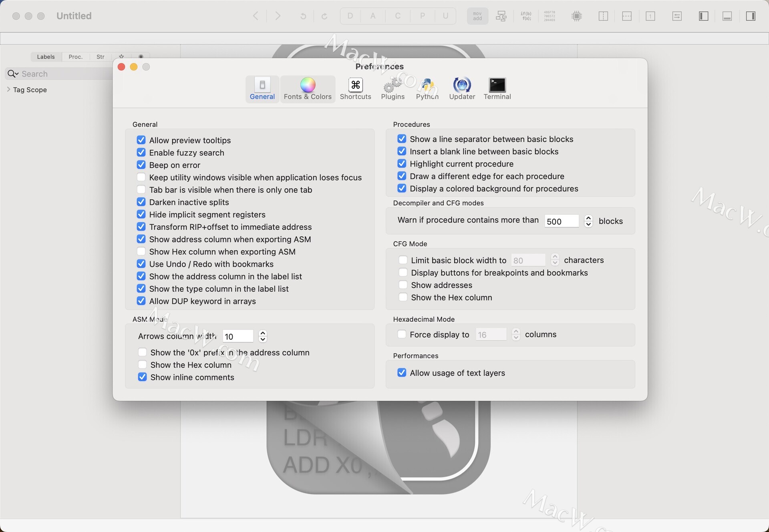Click the horizontal split view icon
Image resolution: width=769 pixels, height=532 pixels.
(627, 16)
